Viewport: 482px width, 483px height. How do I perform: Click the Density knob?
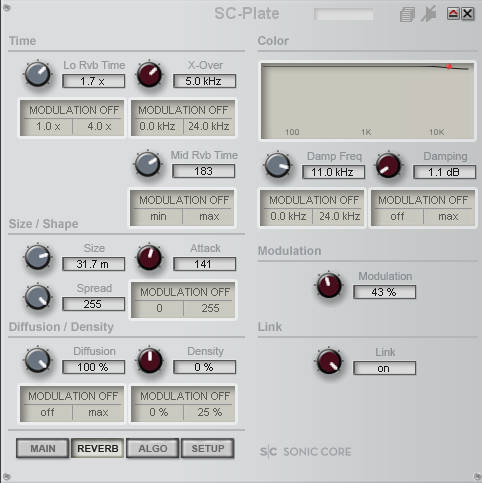click(x=150, y=360)
